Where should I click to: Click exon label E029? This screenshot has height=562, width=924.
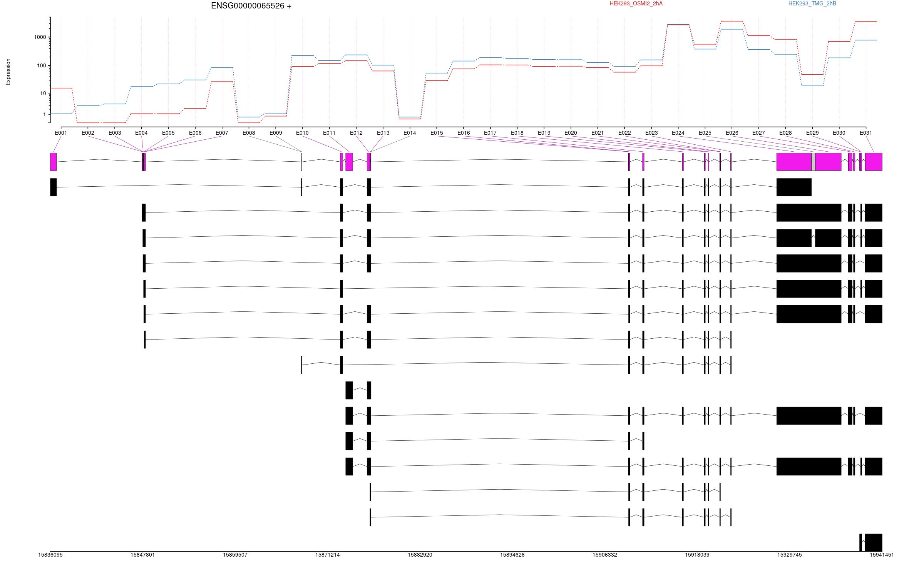click(812, 133)
